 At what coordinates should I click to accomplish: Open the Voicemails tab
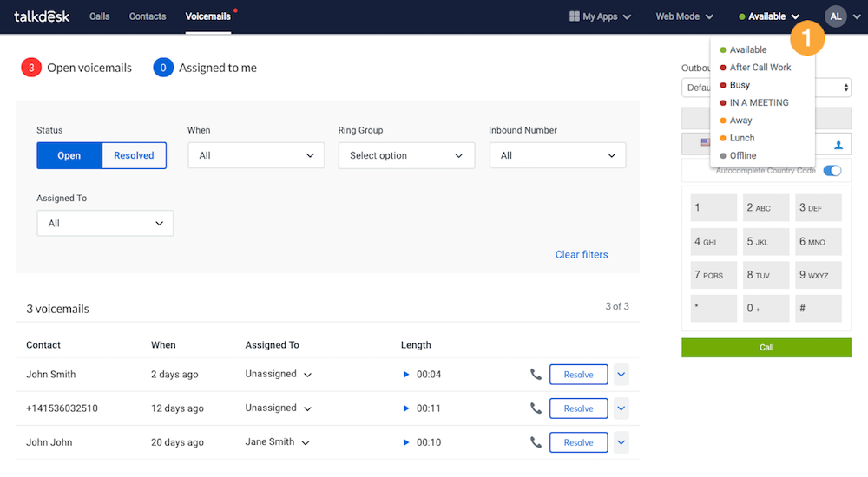click(x=207, y=16)
